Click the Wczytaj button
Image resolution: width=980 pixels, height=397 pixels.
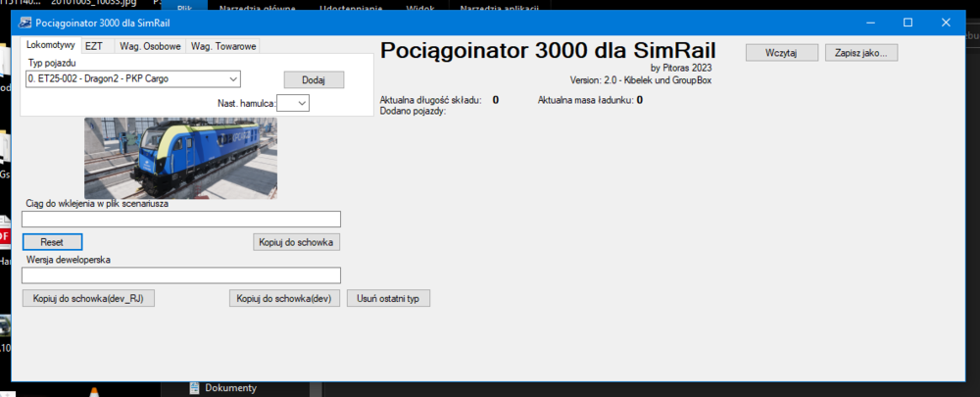782,53
